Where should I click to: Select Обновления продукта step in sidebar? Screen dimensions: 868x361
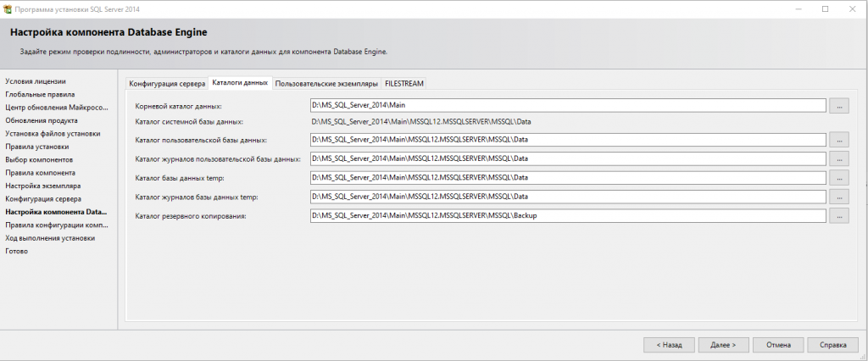[x=42, y=120]
